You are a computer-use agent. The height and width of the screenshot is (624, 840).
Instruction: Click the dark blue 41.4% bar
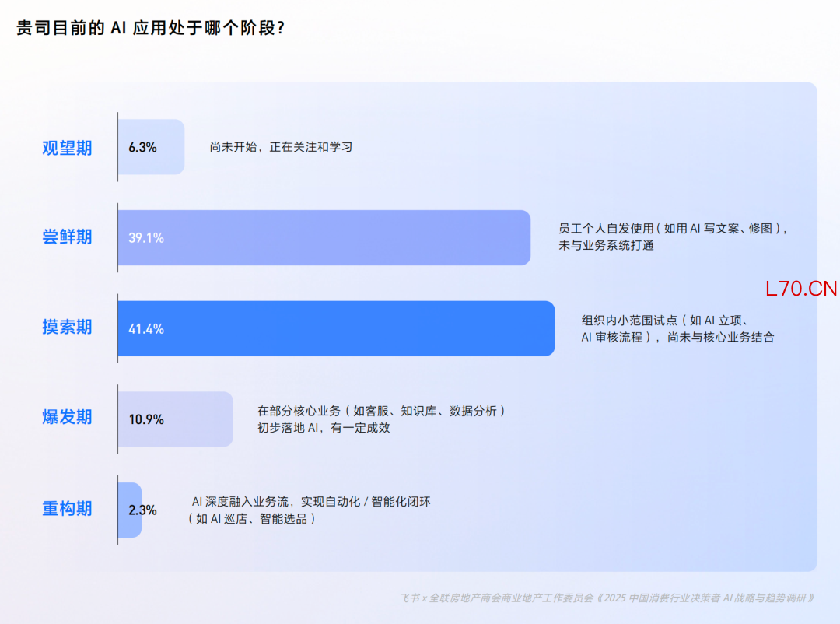[x=336, y=328]
